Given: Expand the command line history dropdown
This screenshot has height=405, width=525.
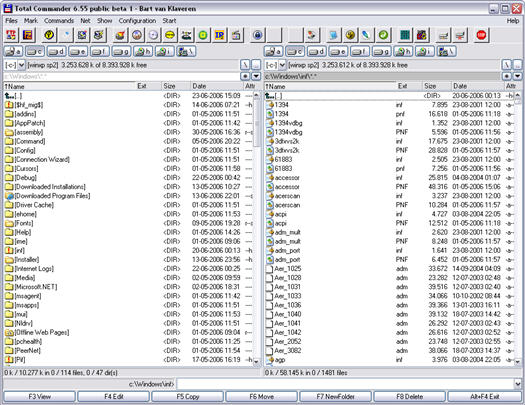Looking at the screenshot, I should 518,384.
